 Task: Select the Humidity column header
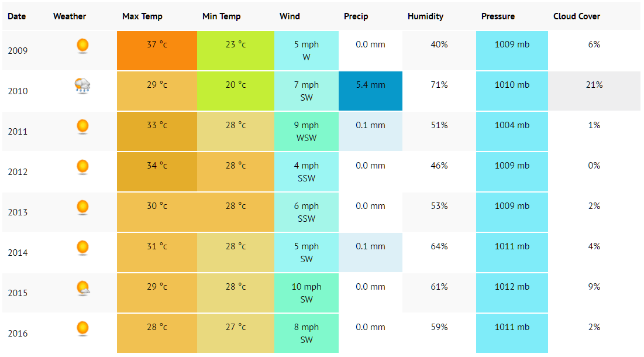pyautogui.click(x=425, y=16)
